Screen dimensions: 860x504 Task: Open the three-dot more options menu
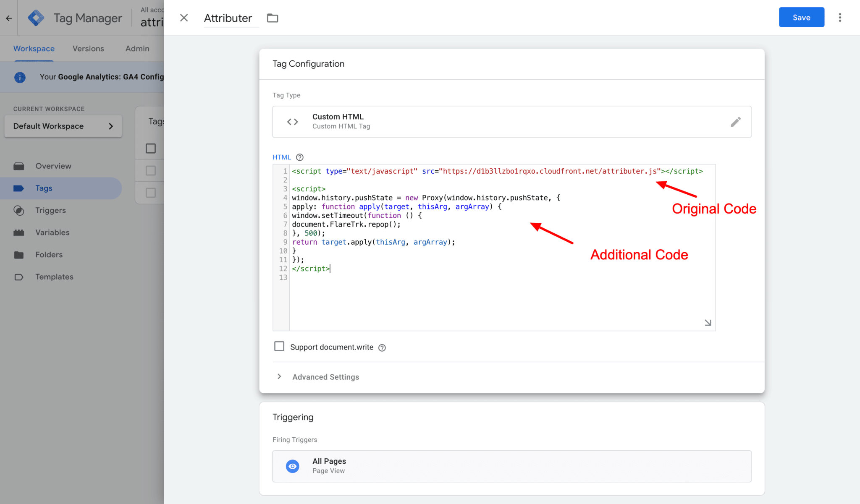[840, 18]
